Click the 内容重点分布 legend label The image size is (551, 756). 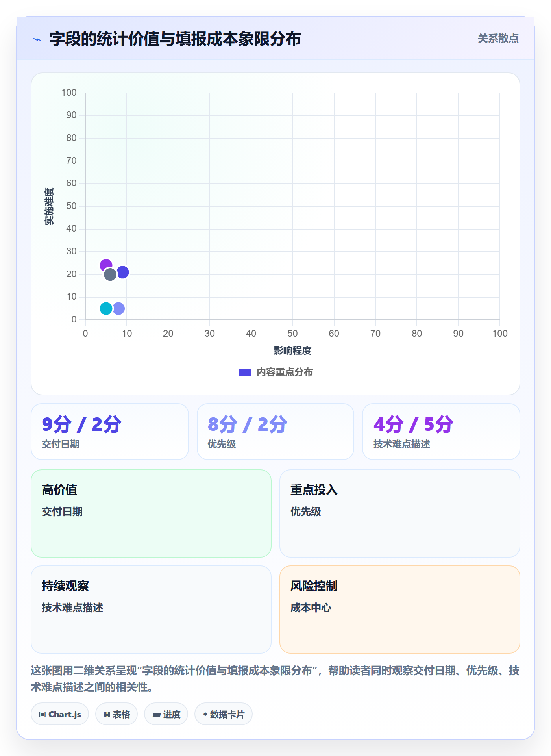(x=285, y=372)
